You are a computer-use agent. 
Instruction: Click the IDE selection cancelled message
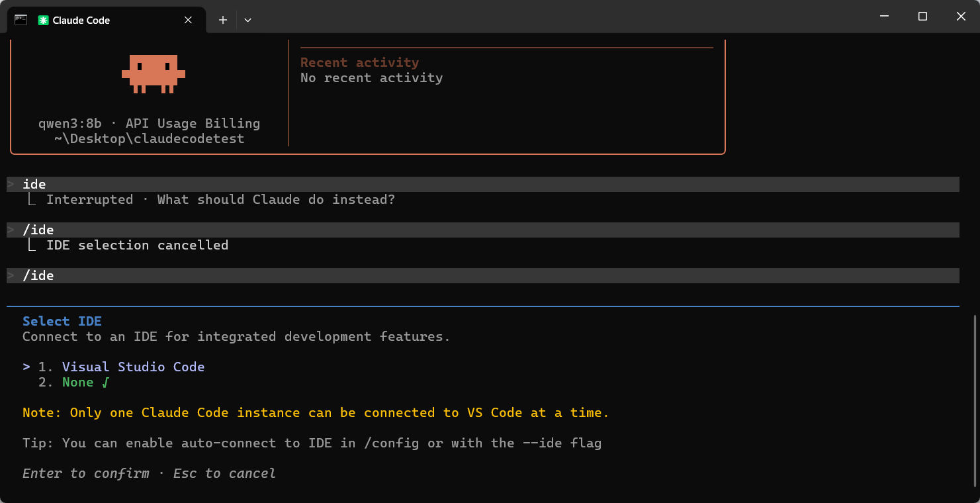click(137, 245)
